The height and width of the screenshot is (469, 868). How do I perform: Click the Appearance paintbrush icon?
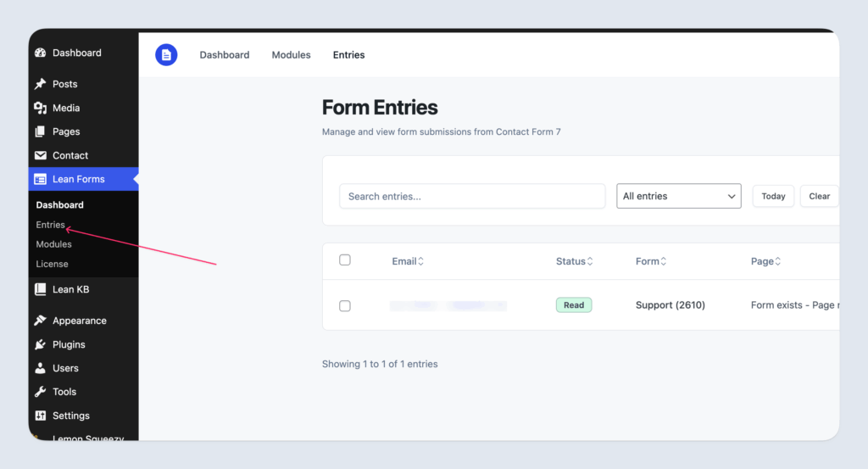point(40,321)
